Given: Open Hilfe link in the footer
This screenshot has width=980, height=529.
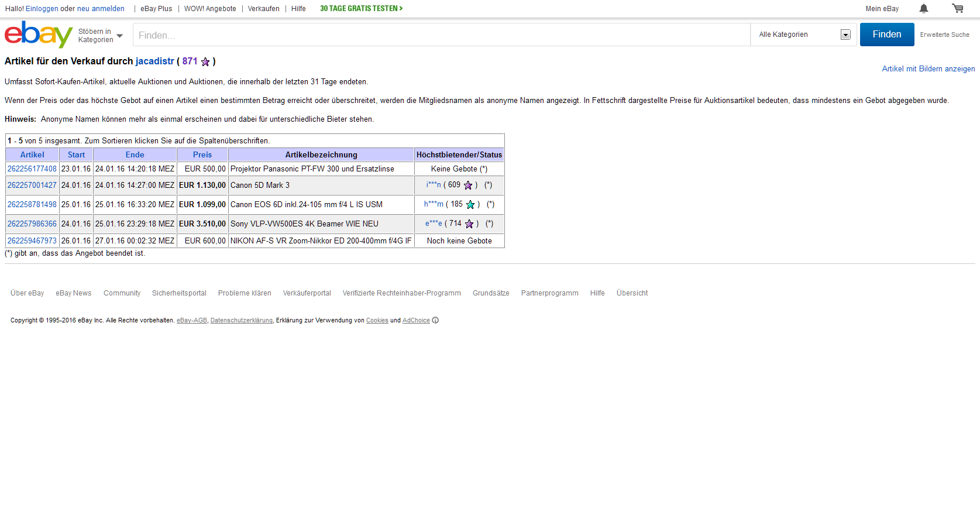Looking at the screenshot, I should tap(597, 293).
